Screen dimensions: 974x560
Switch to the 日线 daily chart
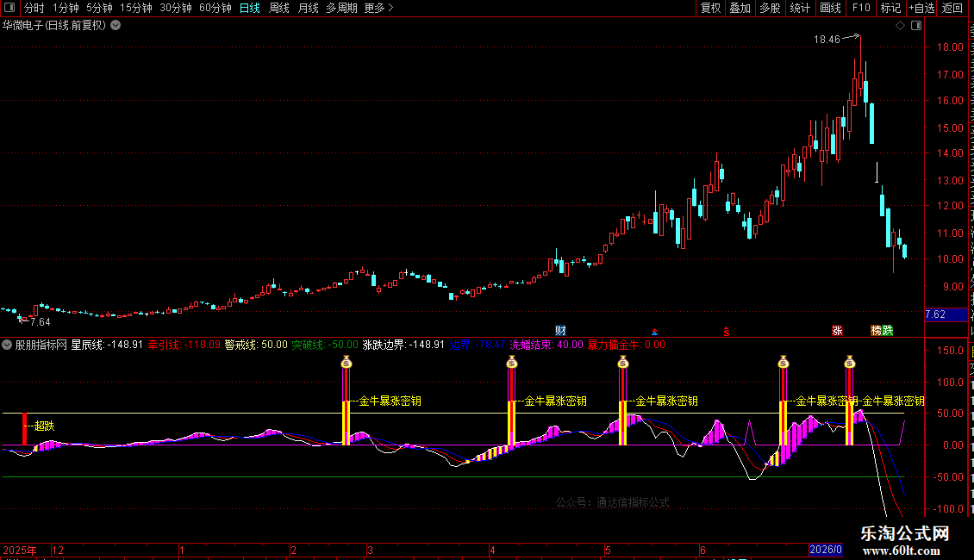[x=250, y=8]
